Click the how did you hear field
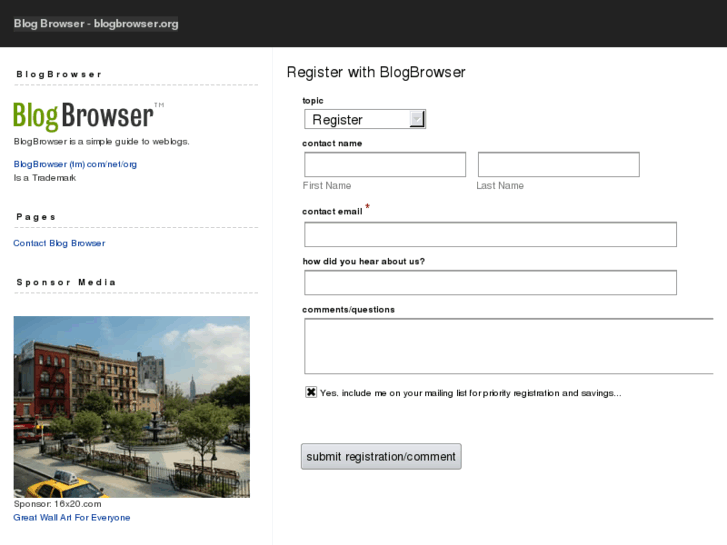 tap(491, 282)
